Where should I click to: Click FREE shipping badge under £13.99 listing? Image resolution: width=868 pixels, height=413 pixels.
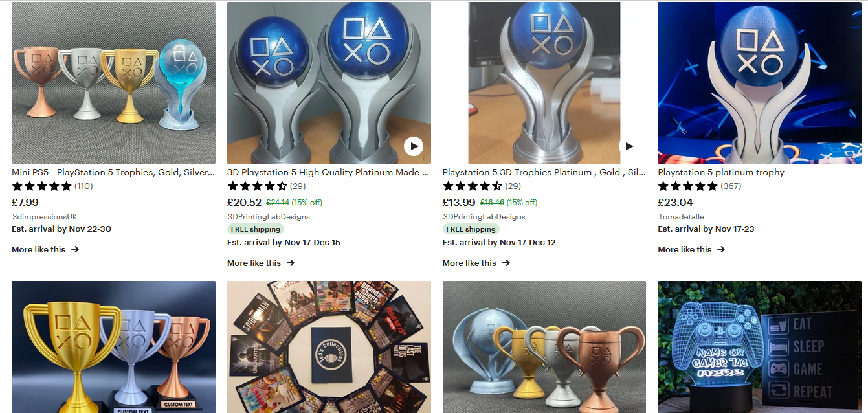[x=471, y=229]
